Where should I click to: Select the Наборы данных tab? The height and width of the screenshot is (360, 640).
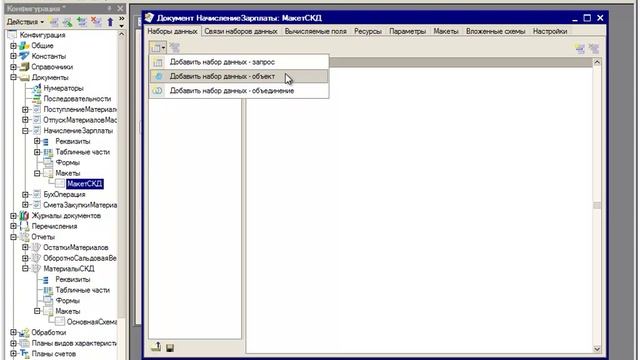(173, 31)
